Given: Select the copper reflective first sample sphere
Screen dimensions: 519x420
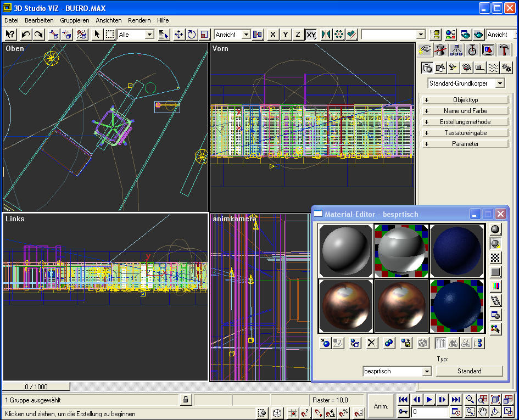Looking at the screenshot, I should [345, 306].
